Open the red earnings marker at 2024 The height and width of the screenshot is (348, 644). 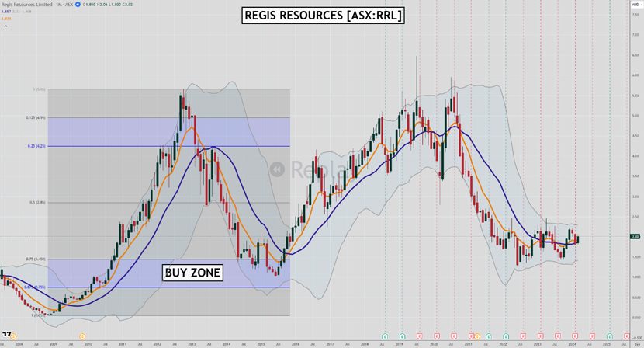point(575,336)
